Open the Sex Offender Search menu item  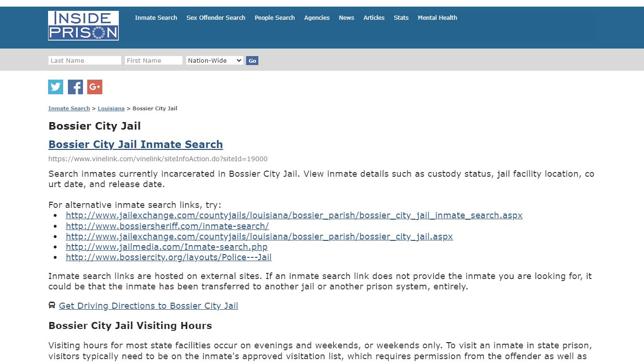coord(216,17)
